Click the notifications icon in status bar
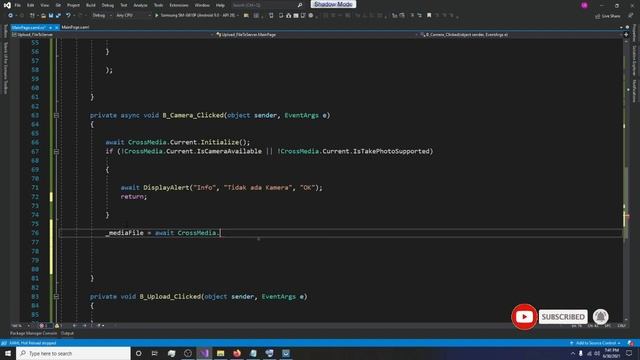Image resolution: width=640 pixels, height=360 pixels. (631, 343)
